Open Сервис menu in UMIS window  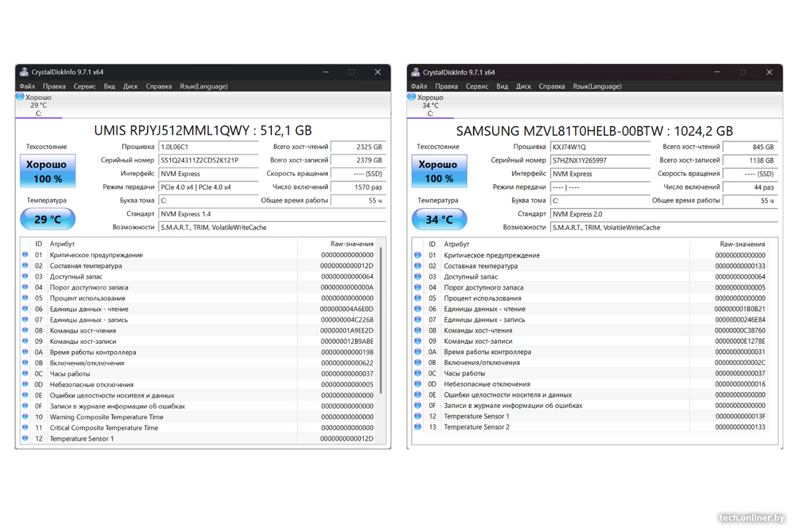84,86
